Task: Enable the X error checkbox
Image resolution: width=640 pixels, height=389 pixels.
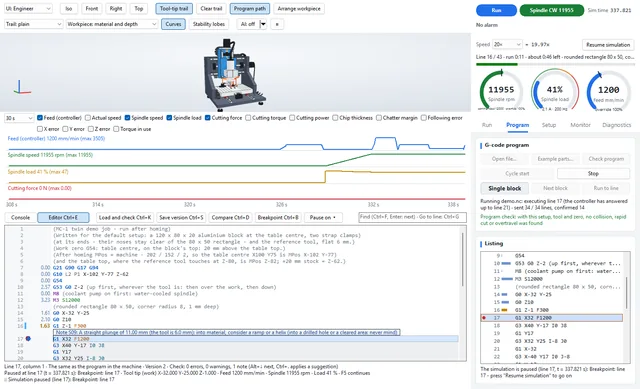Action: [x=40, y=129]
